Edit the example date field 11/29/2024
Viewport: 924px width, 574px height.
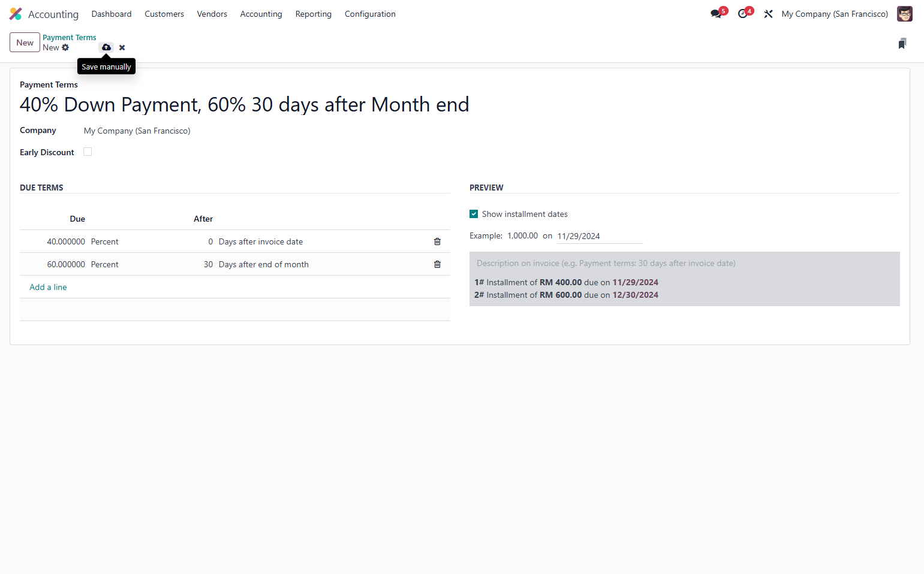pyautogui.click(x=600, y=236)
